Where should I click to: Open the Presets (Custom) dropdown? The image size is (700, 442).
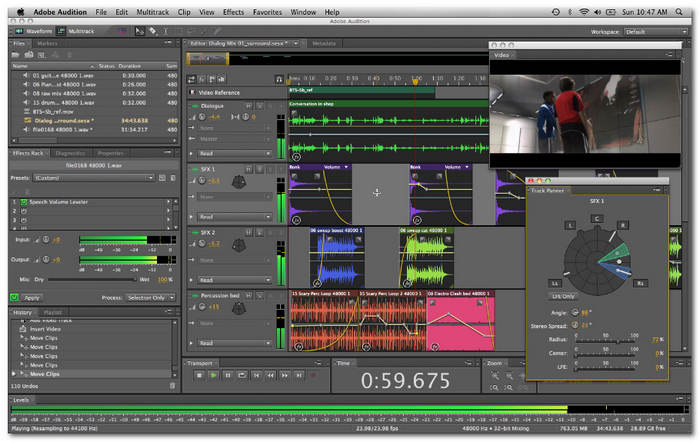pos(93,178)
